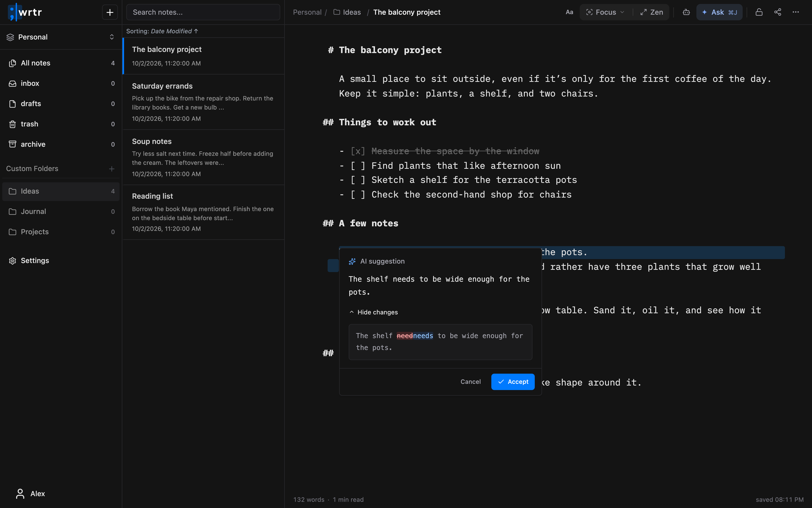
Task: Open the Journal folder
Action: pyautogui.click(x=61, y=212)
